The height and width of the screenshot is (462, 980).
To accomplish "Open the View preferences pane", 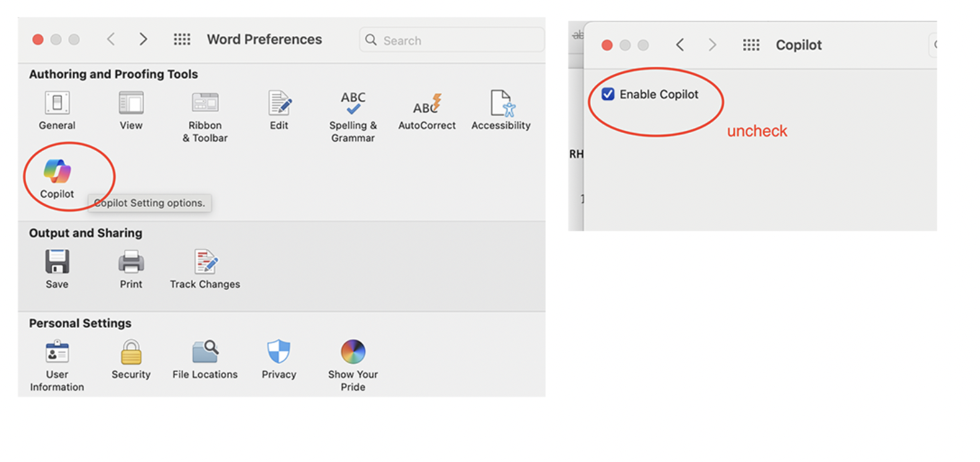I will [x=131, y=103].
